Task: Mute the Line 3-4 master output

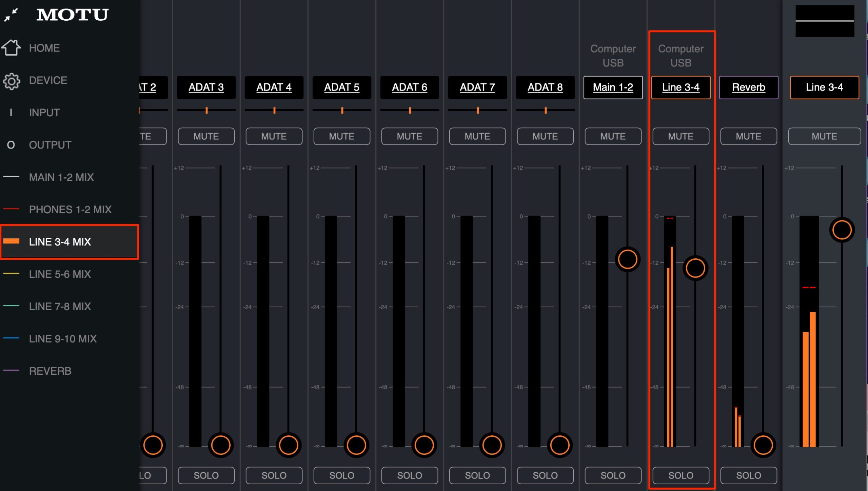Action: tap(825, 136)
